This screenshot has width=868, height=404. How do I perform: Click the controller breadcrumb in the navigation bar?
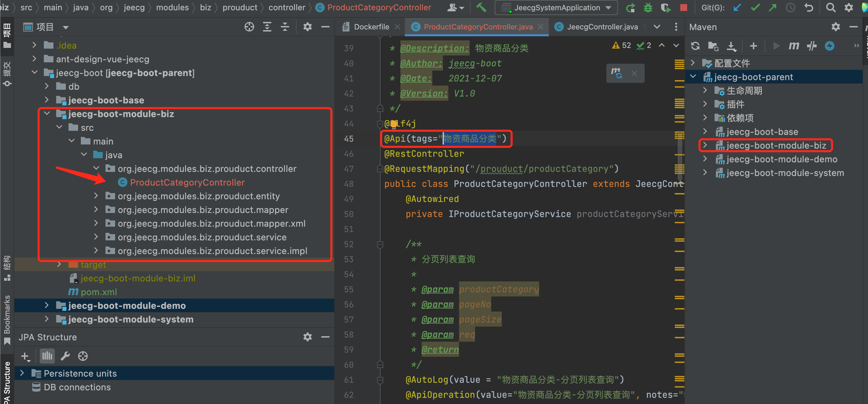(x=287, y=7)
